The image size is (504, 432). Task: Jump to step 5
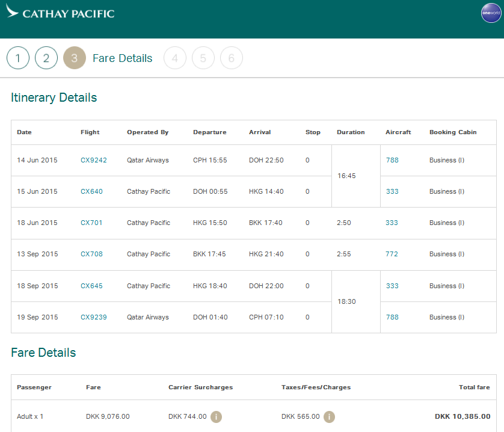(x=203, y=58)
